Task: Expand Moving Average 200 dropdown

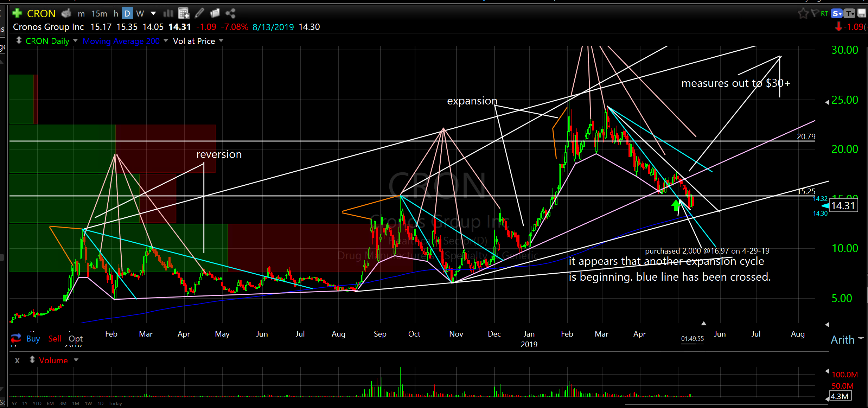Action: (166, 41)
